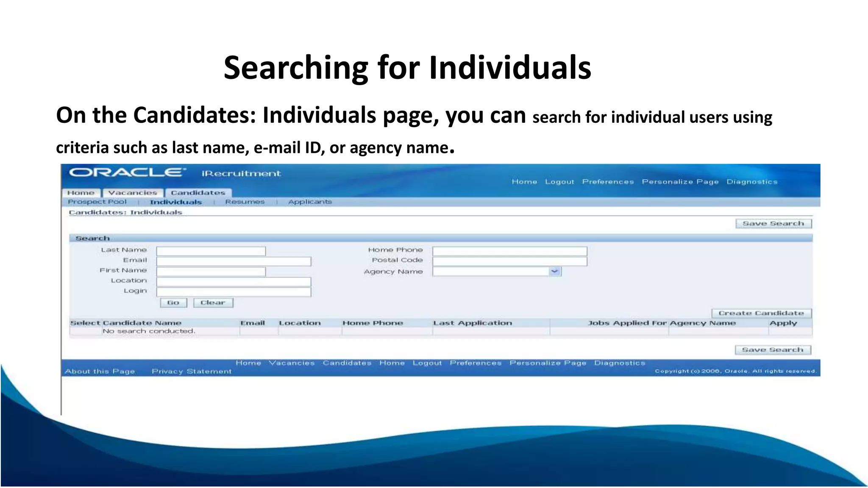Screen dimensions: 868x488
Task: Click the bottom Save Search button
Action: (773, 350)
